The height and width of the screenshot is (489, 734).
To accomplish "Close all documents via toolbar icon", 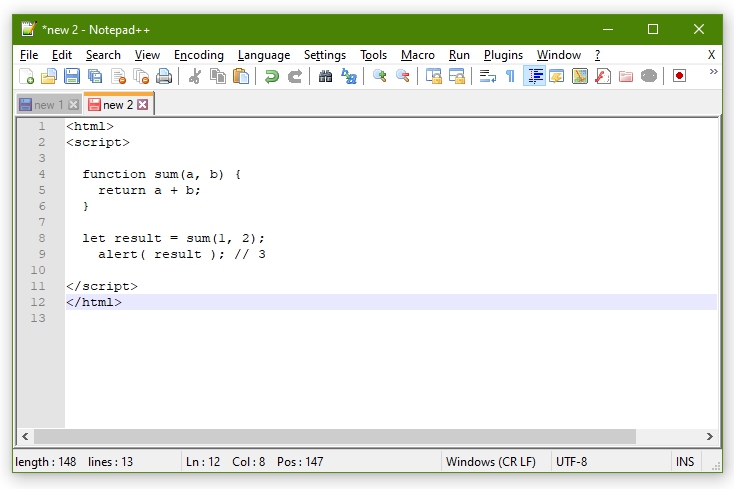I will point(141,76).
